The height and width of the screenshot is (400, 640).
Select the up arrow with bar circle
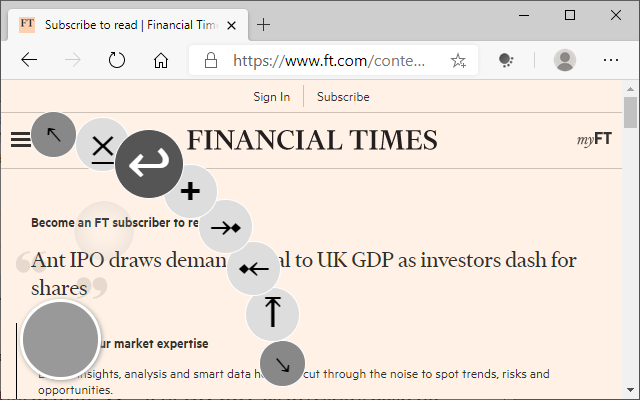click(272, 314)
